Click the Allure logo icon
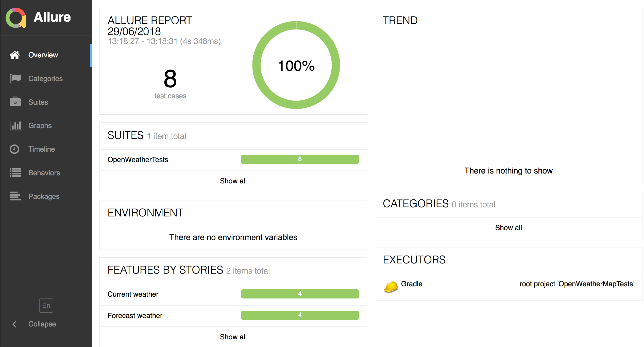 16,18
